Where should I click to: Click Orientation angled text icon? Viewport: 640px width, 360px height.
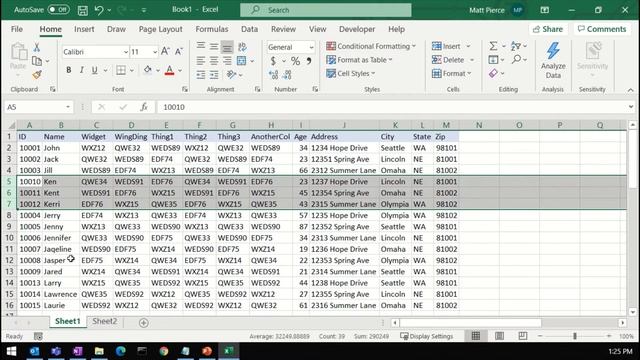click(x=232, y=74)
